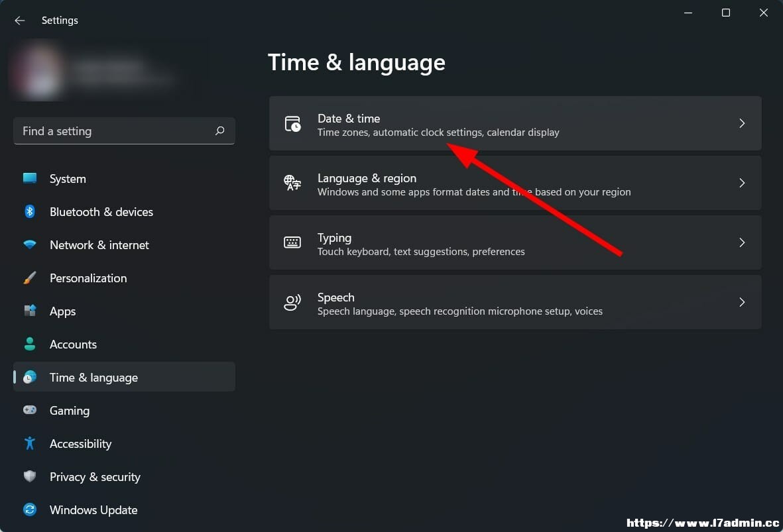783x532 pixels.
Task: Click the Language & region icon
Action: (x=292, y=183)
